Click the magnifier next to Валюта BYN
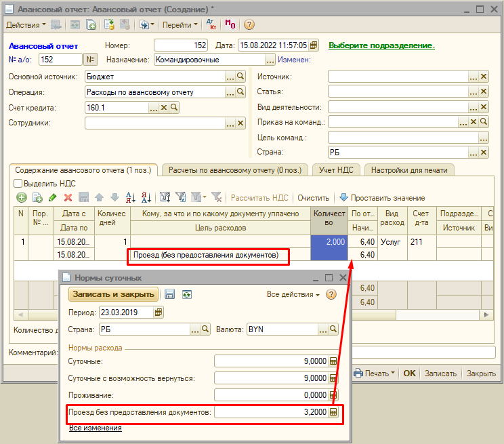The image size is (504, 444). coord(333,329)
